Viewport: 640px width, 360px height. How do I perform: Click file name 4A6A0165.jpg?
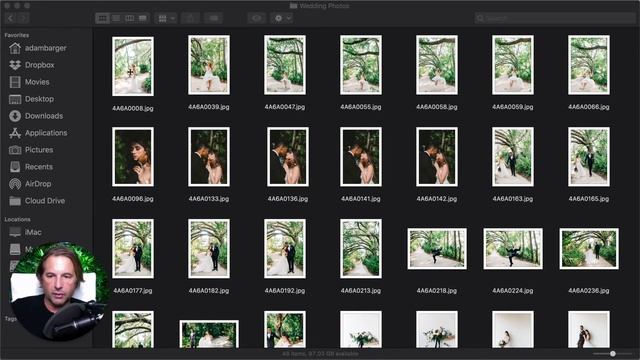point(589,199)
